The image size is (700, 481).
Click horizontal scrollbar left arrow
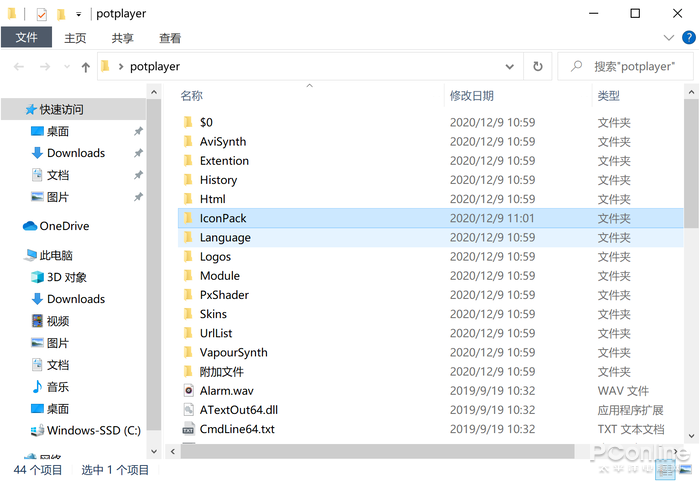pyautogui.click(x=172, y=452)
